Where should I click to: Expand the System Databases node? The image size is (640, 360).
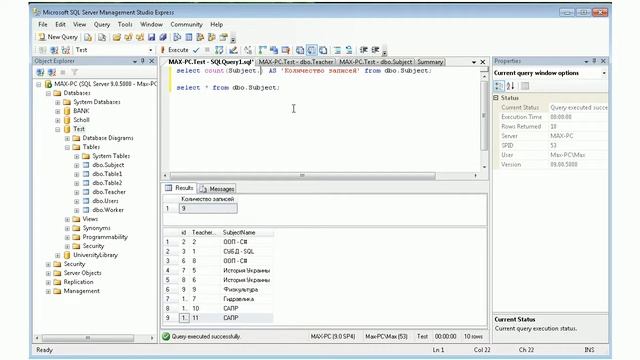[58, 102]
